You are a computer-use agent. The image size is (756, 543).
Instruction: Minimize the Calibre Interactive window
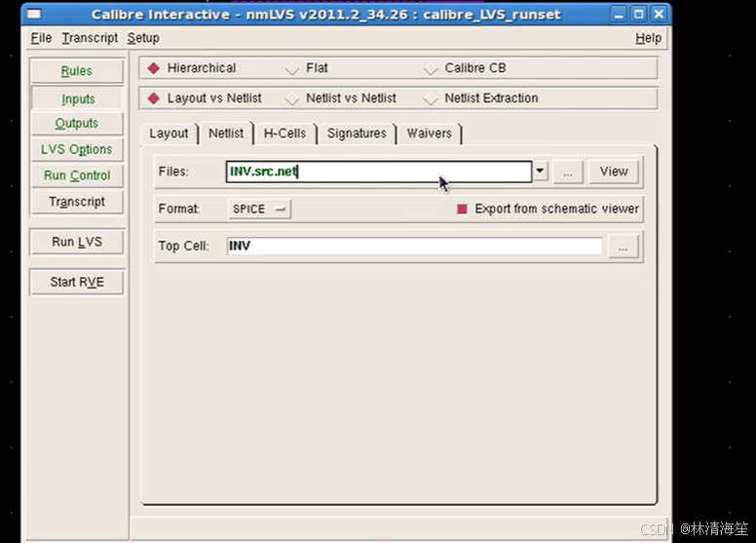pyautogui.click(x=618, y=14)
